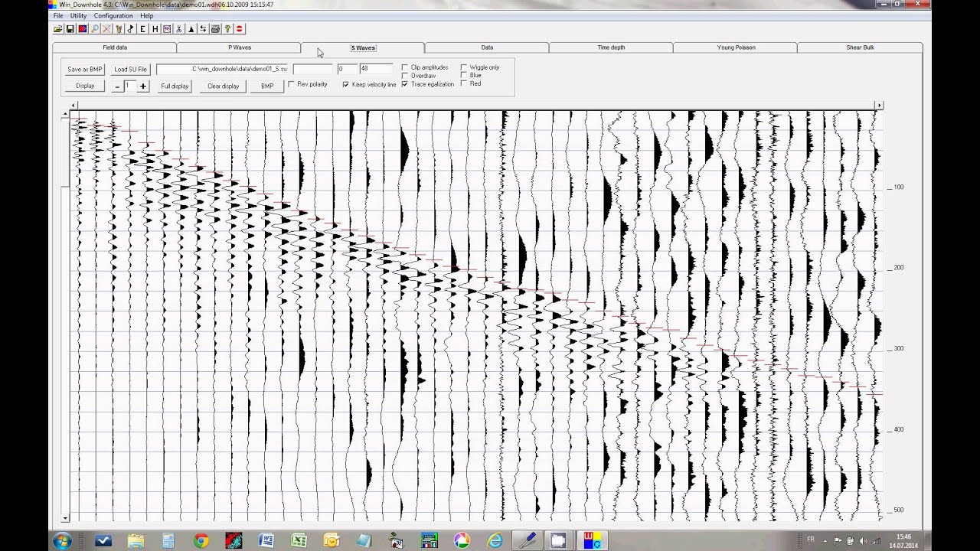Click the question mark help icon
Screen dimensions: 980x551
227,29
